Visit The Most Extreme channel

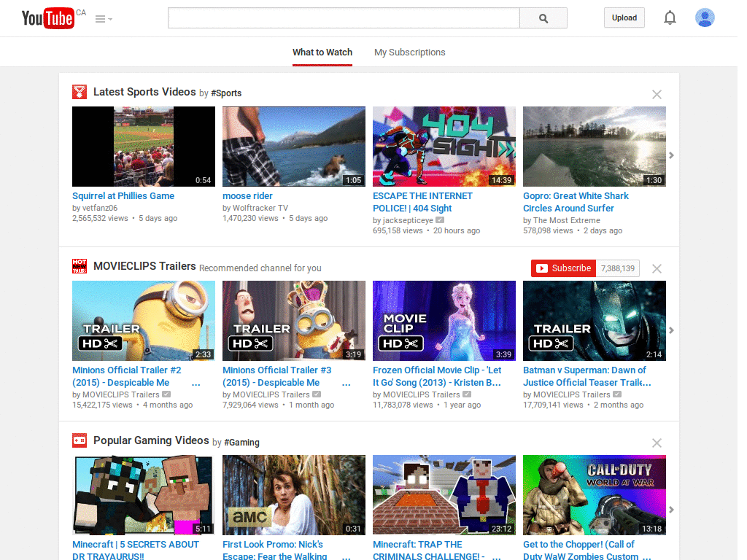567,220
